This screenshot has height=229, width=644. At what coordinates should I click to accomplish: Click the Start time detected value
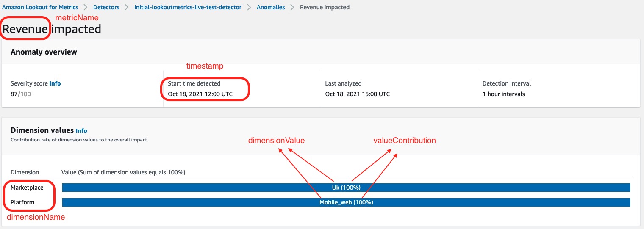point(200,94)
